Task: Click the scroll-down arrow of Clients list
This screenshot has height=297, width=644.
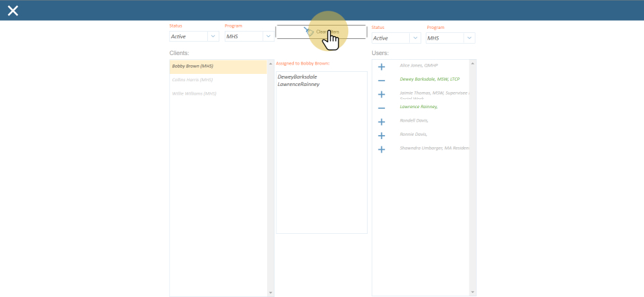Action: tap(271, 293)
